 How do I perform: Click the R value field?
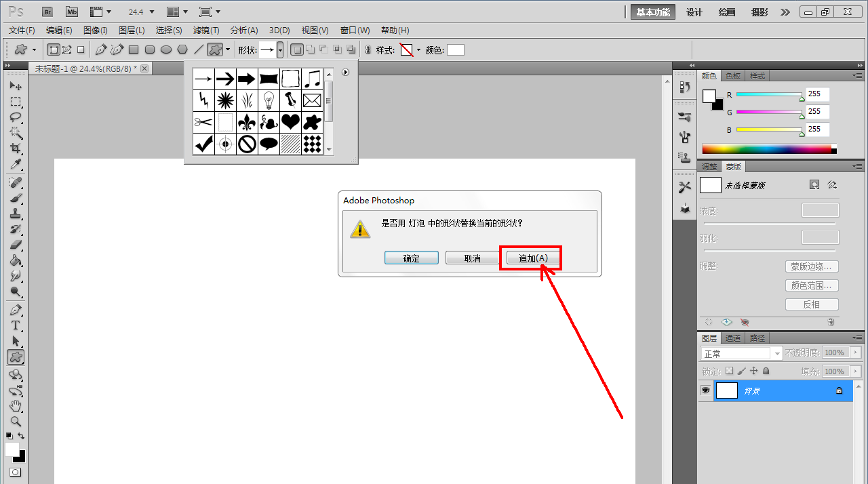pyautogui.click(x=817, y=94)
